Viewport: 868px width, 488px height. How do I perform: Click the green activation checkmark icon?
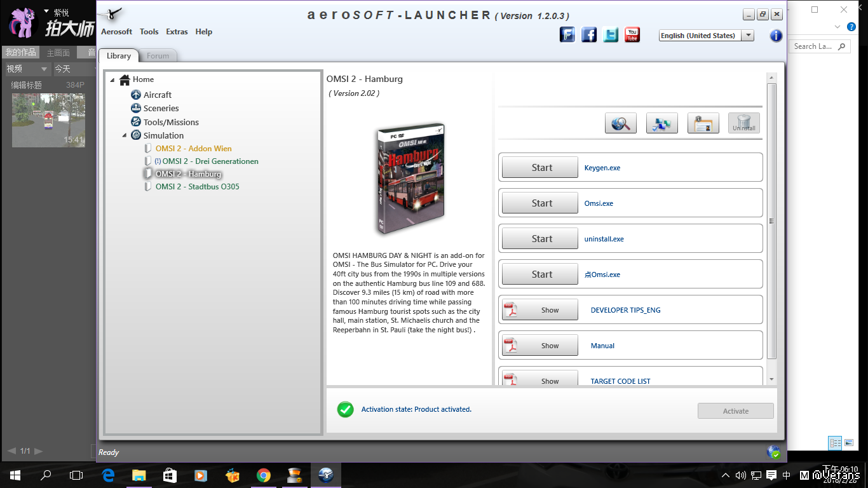(346, 409)
